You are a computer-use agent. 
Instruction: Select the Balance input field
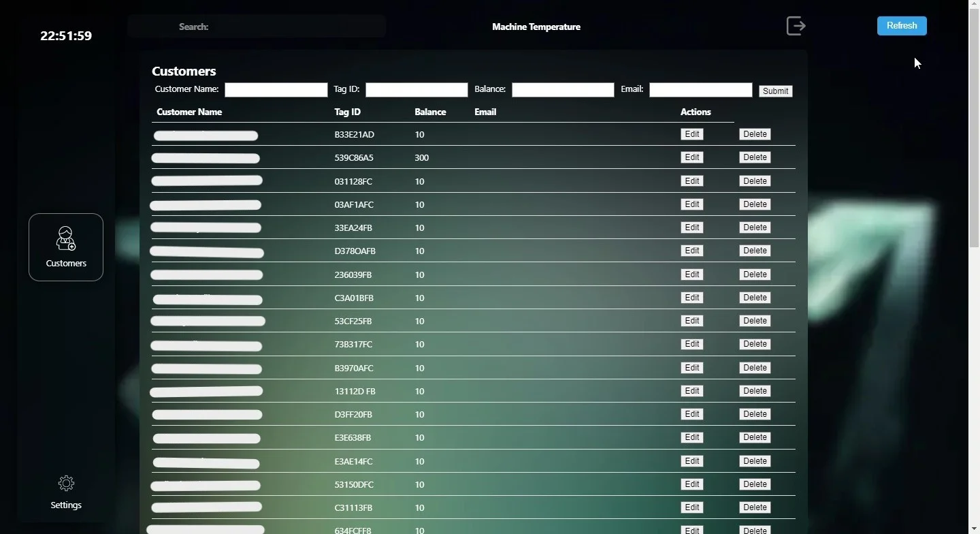click(563, 90)
